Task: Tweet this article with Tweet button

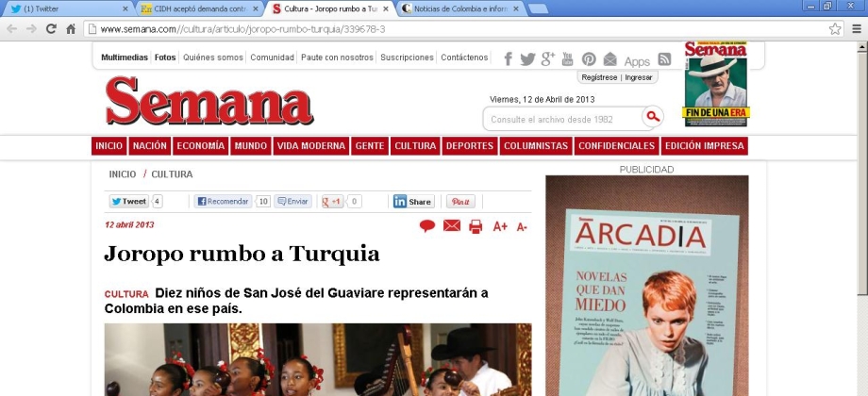Action: tap(128, 202)
